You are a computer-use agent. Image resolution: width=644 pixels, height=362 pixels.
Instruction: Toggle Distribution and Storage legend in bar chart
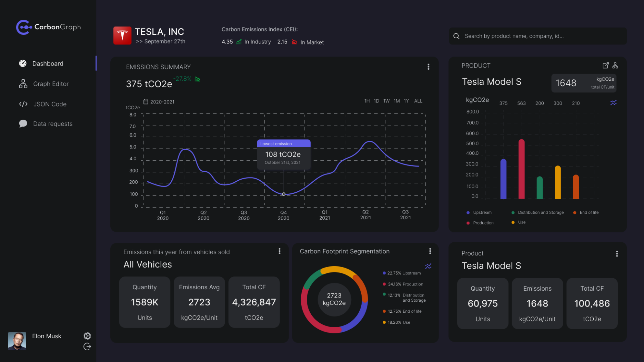(x=538, y=212)
